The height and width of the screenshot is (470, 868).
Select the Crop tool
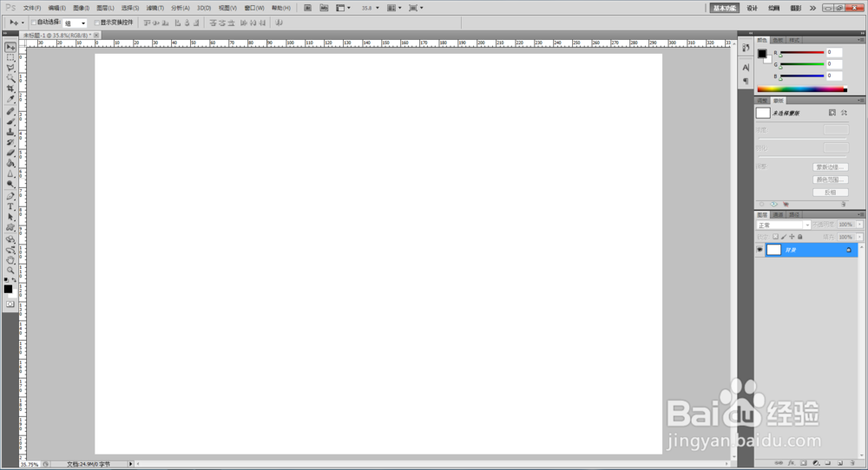click(10, 89)
